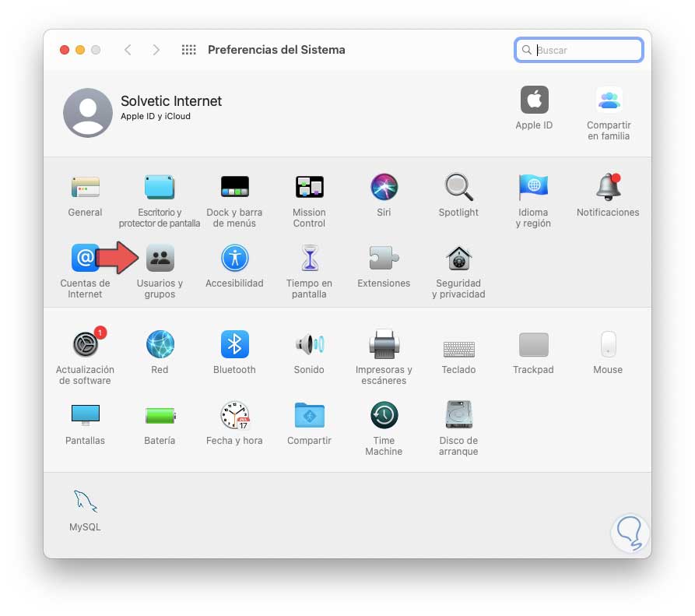Open Bluetooth preferences
Screen dimensions: 695x616
(234, 344)
